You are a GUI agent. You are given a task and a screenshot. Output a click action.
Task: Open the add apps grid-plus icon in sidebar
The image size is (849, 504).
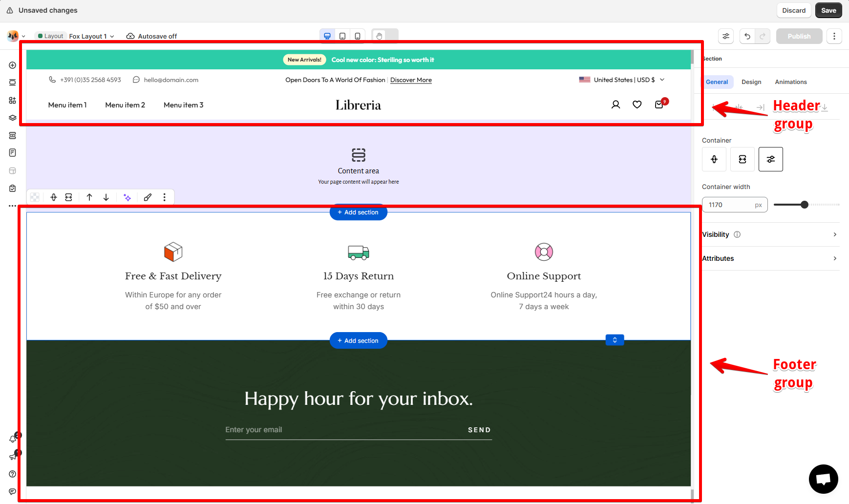click(13, 100)
